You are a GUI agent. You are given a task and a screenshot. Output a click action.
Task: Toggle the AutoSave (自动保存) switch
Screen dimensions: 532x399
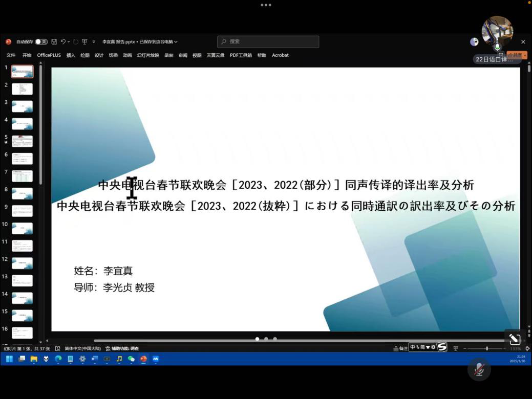click(41, 42)
